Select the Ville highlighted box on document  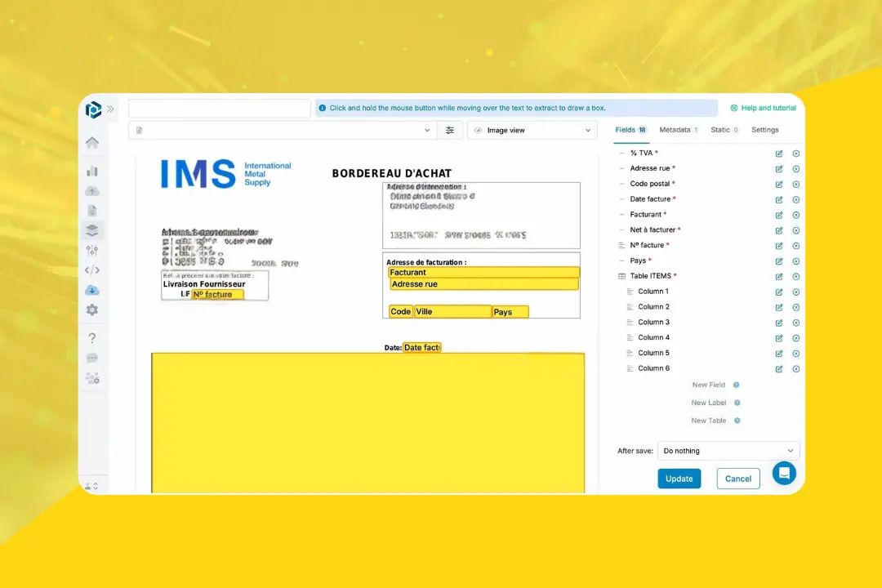coord(452,312)
